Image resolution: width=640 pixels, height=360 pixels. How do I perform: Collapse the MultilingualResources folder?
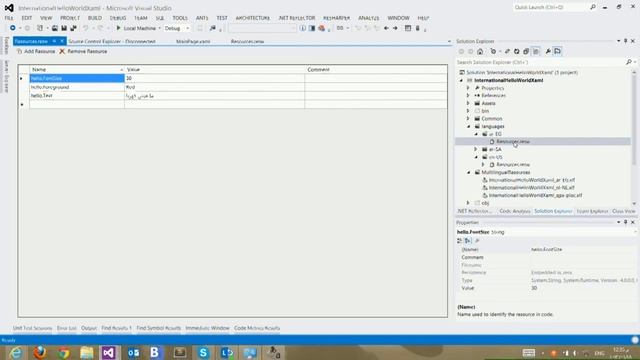pos(469,172)
